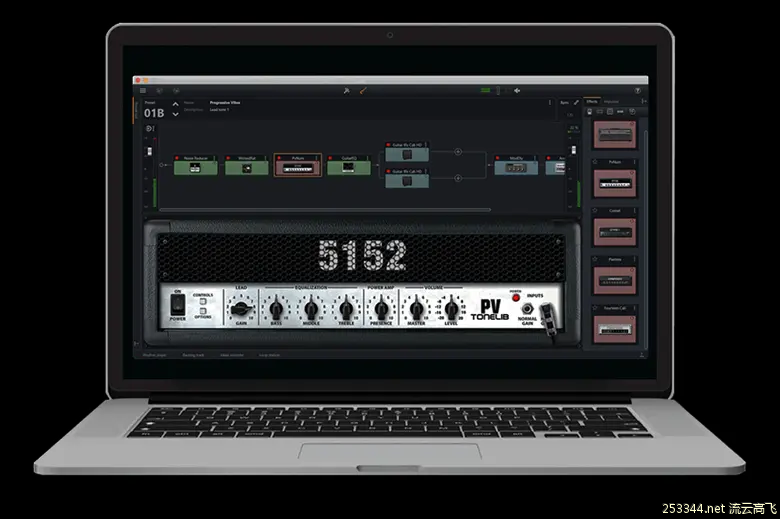The width and height of the screenshot is (780, 519).
Task: Choose the Comet amp thumbnail
Action: 615,232
